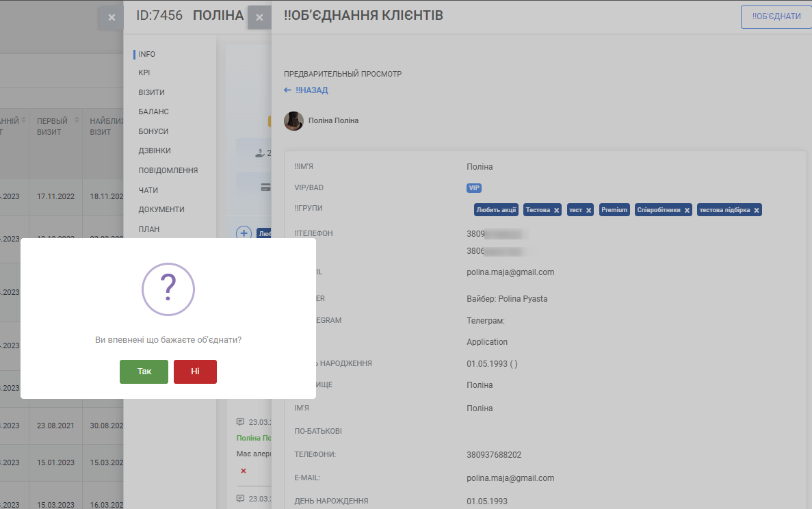Click the Вайбер: Polina Pyasta value
812x509 pixels.
507,299
